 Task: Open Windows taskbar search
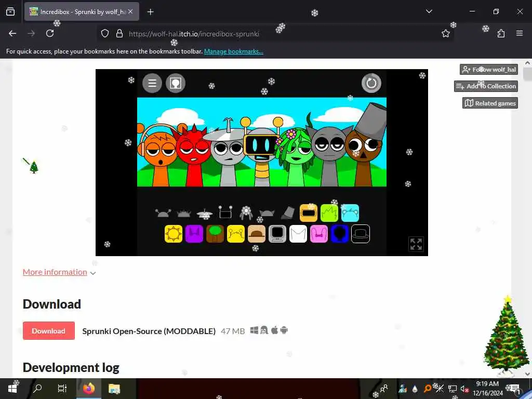pyautogui.click(x=37, y=389)
